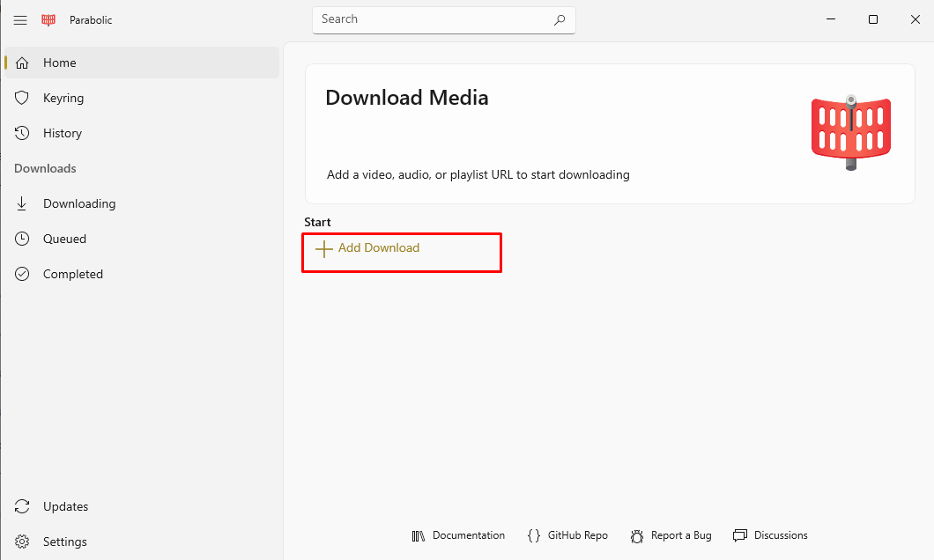
Task: Click the Updates refresh icon
Action: point(20,506)
